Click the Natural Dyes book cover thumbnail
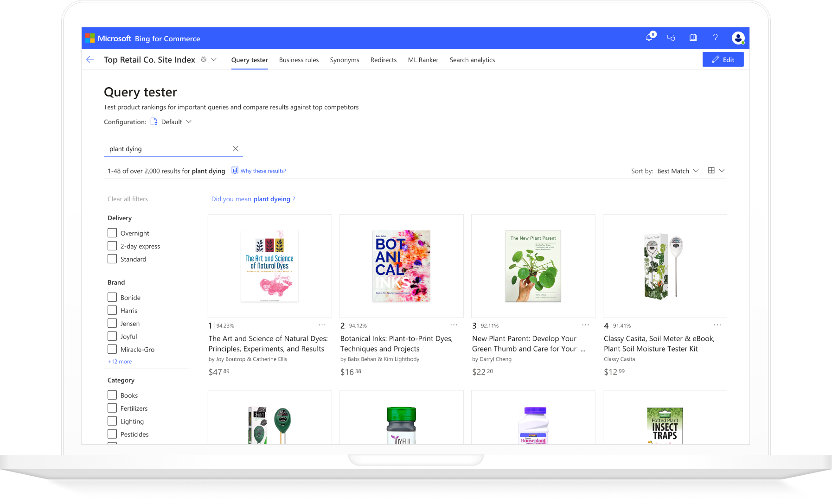Image resolution: width=832 pixels, height=504 pixels. [270, 266]
